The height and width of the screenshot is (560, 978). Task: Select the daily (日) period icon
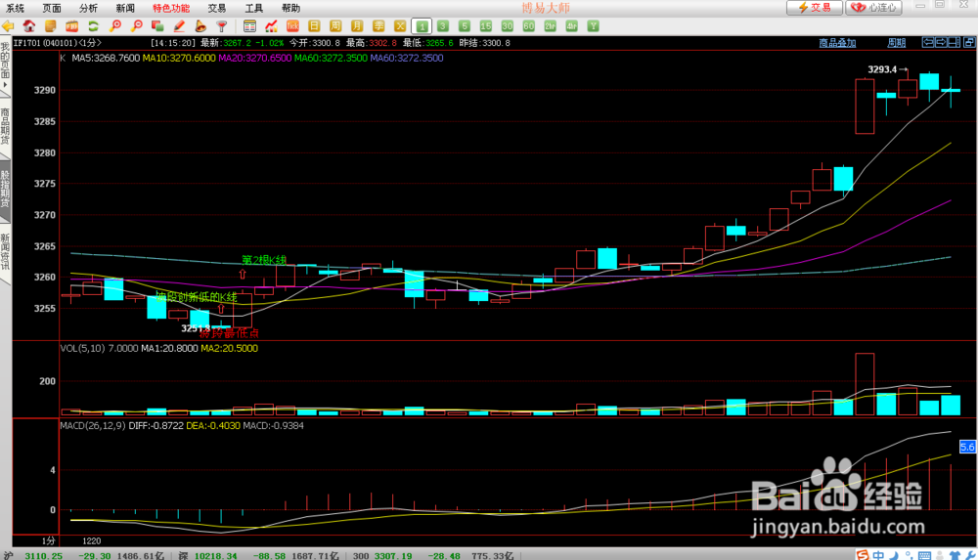(x=314, y=26)
